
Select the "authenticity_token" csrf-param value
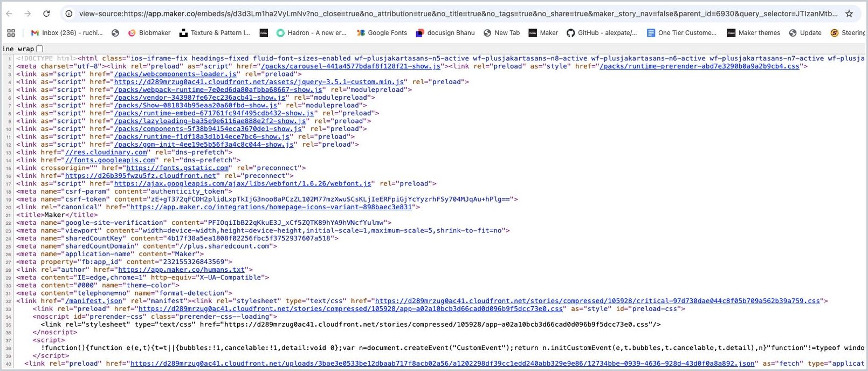(x=188, y=191)
